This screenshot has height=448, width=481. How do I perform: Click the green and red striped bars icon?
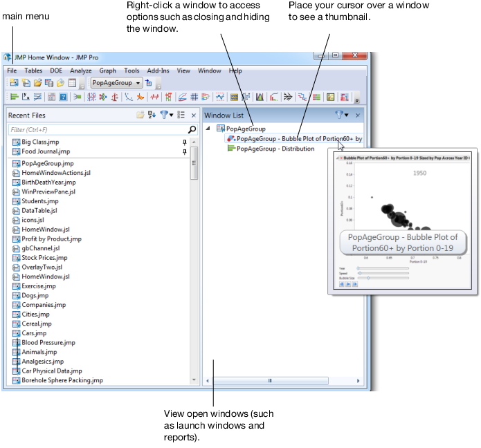[x=316, y=97]
